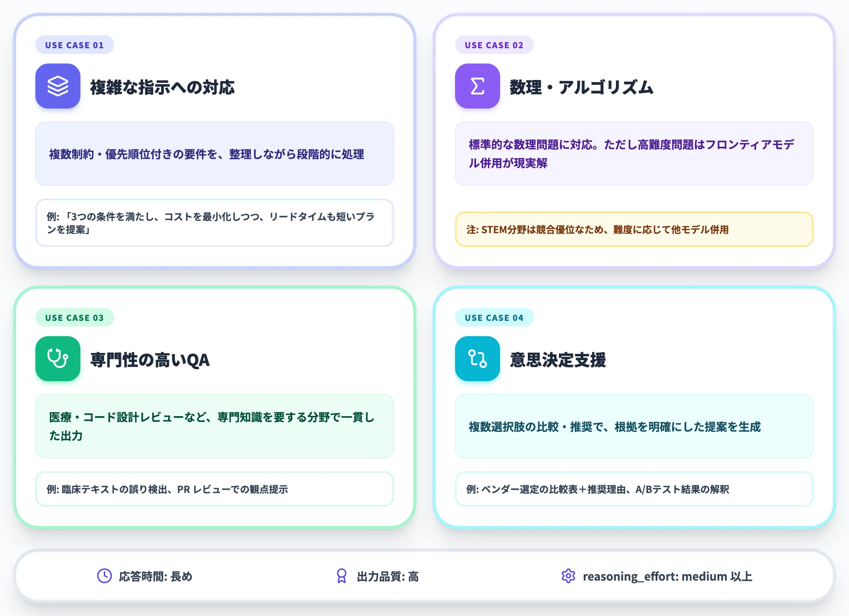Click reasoning_effort: medium 以上 text
This screenshot has width=849, height=616.
pos(668,576)
